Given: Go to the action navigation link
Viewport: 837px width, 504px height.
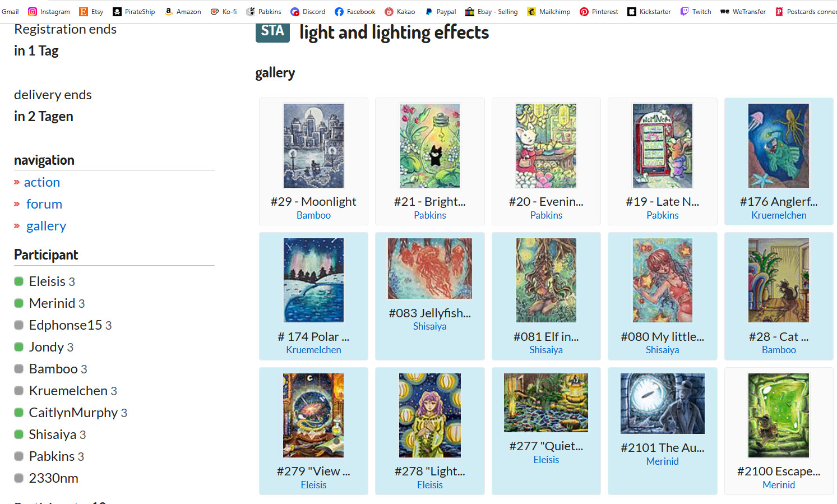Looking at the screenshot, I should click(42, 182).
